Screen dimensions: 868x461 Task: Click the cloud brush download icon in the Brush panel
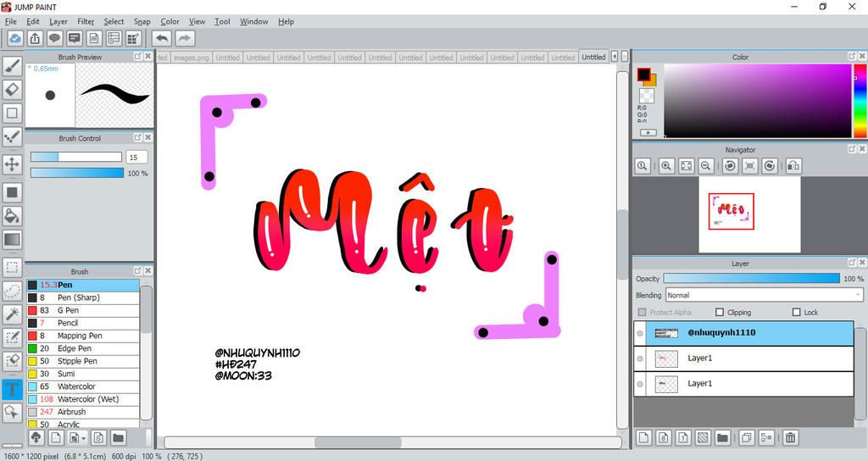[36, 438]
